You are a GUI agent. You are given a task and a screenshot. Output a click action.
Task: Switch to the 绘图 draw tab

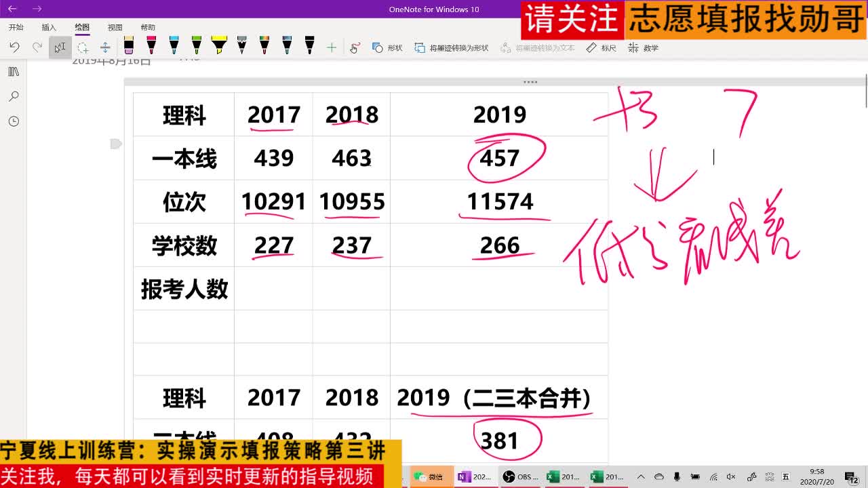point(82,27)
